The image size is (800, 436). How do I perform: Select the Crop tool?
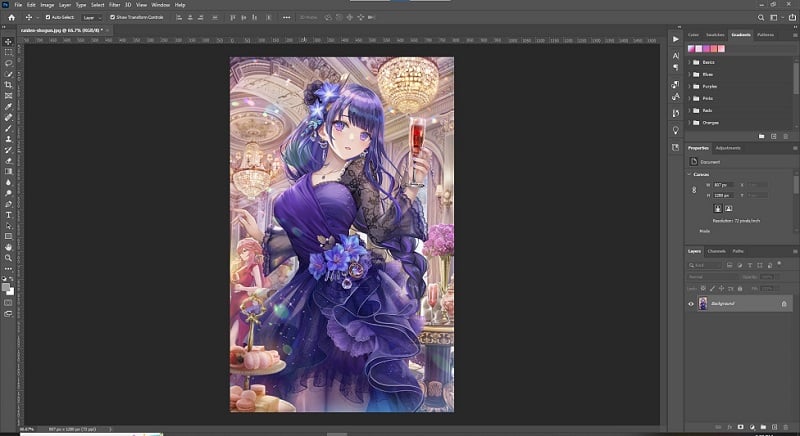click(8, 85)
